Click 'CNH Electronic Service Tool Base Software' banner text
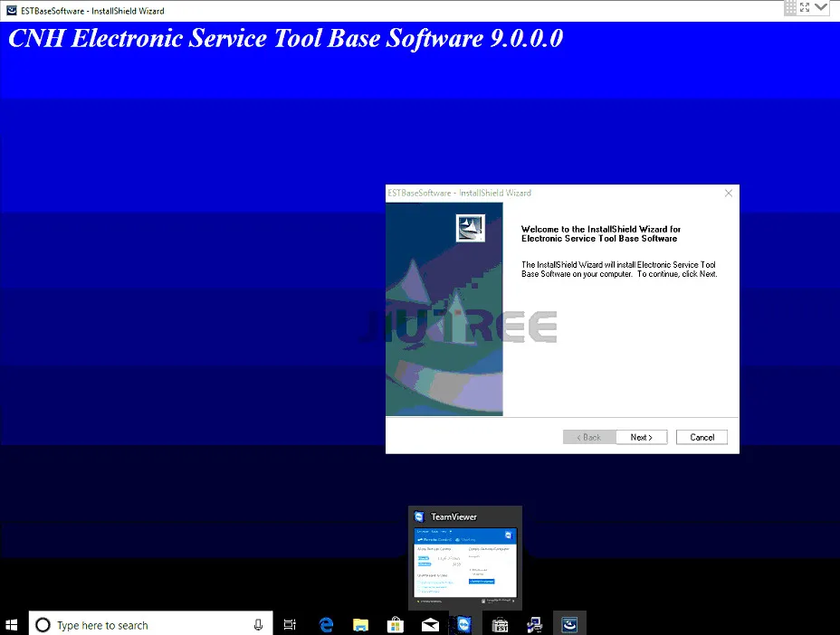The width and height of the screenshot is (840, 635). pyautogui.click(x=285, y=39)
